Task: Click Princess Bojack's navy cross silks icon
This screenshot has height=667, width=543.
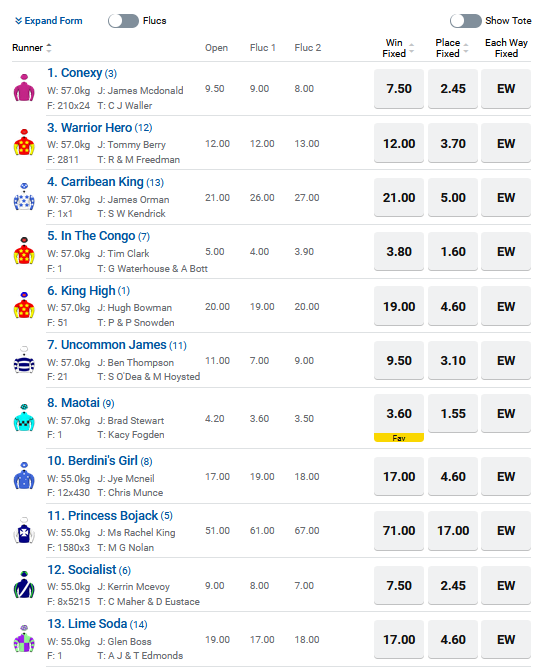Action: [x=24, y=530]
